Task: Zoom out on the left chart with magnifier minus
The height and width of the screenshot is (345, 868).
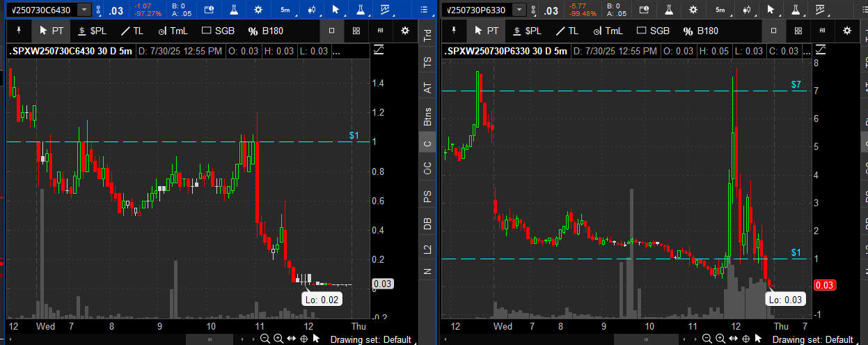Action: 265,339
